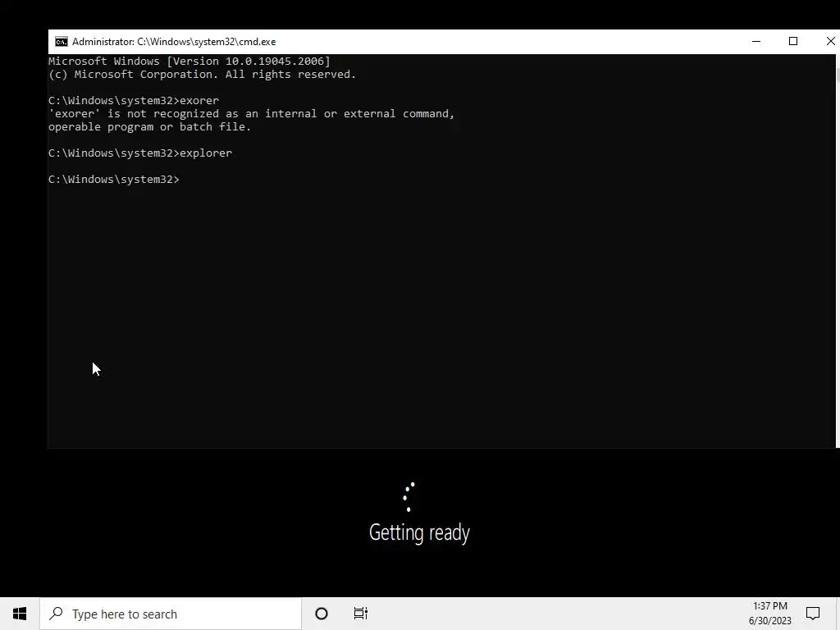Close the Command Prompt window

[x=830, y=41]
